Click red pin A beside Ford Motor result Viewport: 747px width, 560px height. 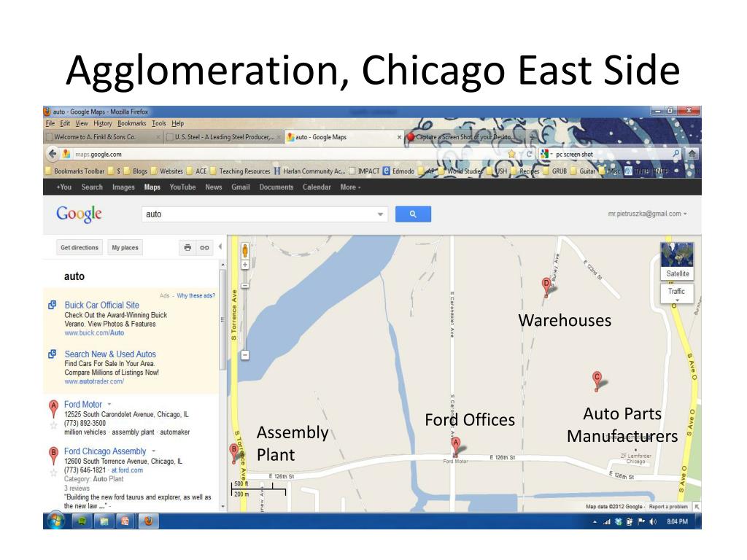coord(54,409)
